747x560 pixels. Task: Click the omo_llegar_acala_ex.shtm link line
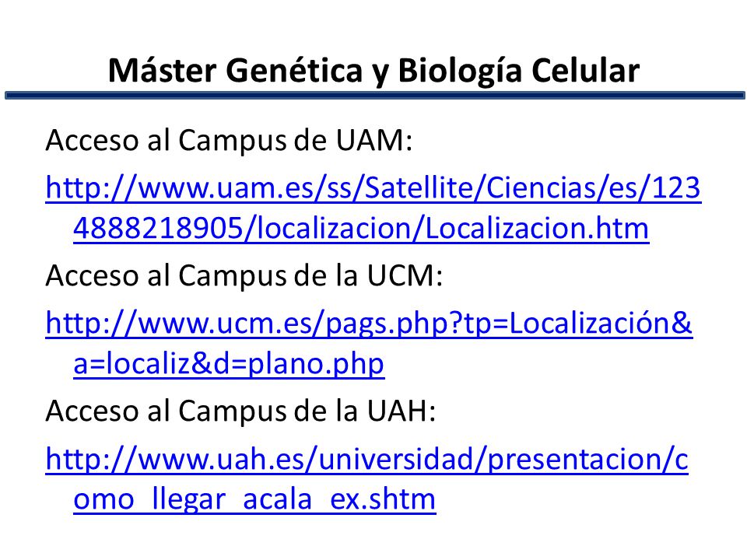(254, 499)
